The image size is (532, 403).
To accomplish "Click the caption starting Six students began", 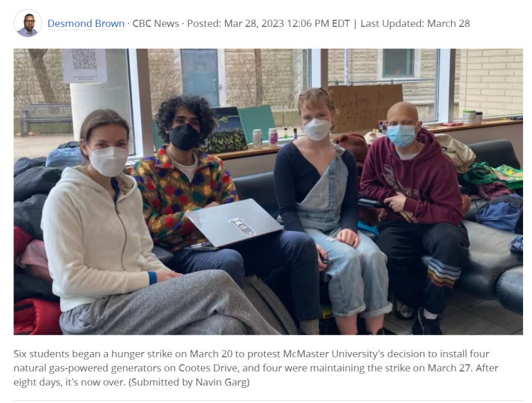I will tap(256, 368).
